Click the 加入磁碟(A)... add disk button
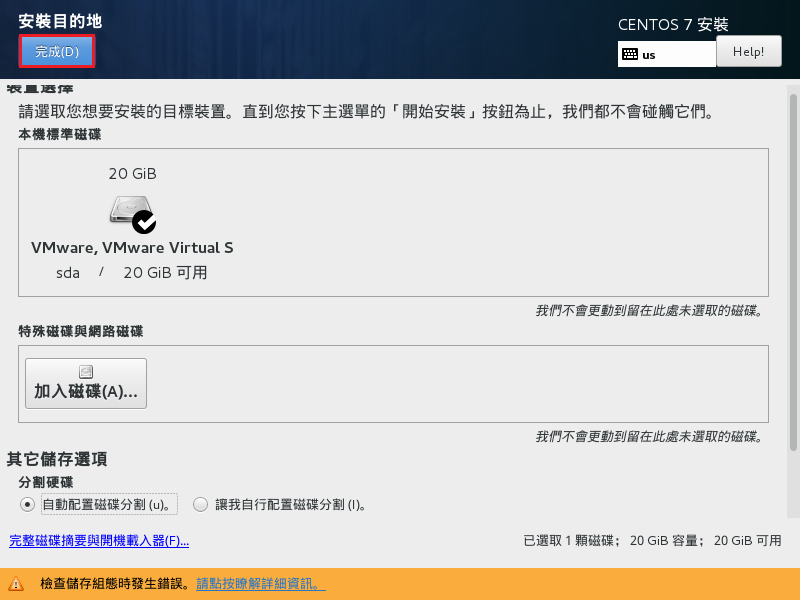800x600 pixels. [86, 383]
